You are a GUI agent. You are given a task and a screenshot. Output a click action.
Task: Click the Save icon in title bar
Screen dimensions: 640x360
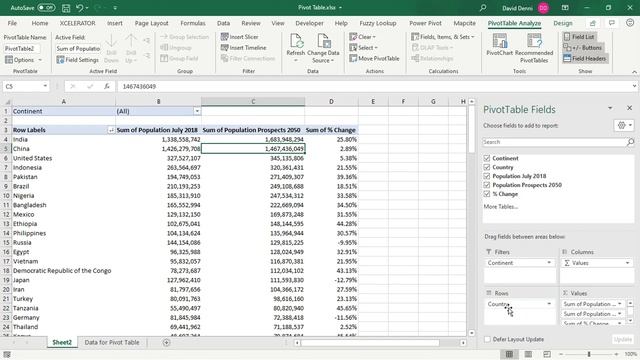66,8
